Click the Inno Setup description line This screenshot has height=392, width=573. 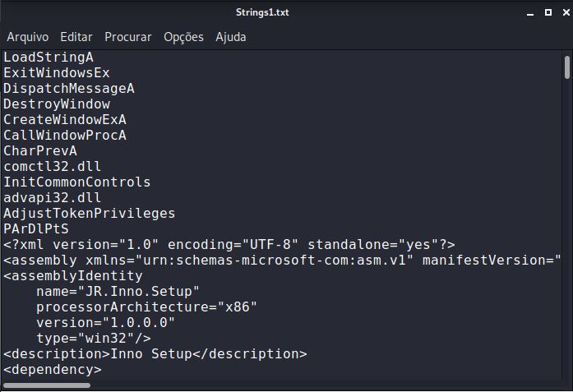tap(155, 354)
